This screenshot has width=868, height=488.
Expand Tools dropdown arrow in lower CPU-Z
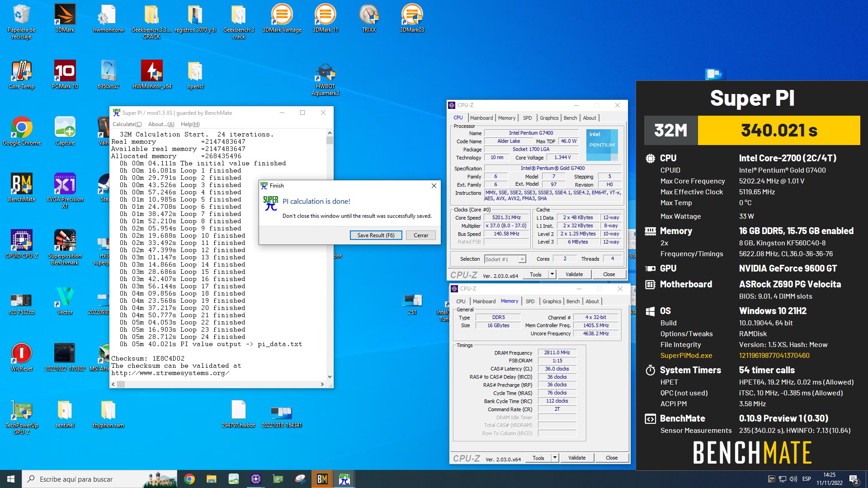pyautogui.click(x=555, y=458)
